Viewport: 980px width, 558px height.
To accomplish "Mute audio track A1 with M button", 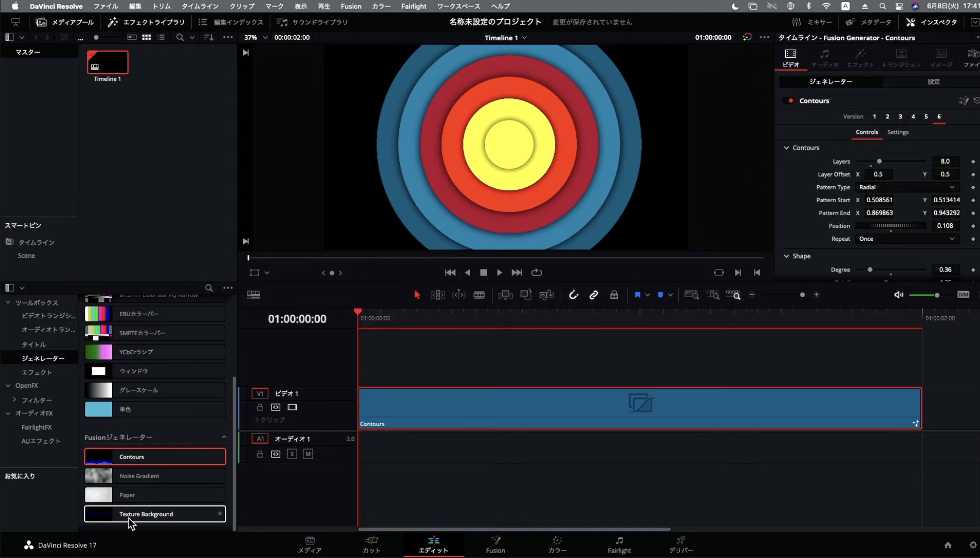I will point(308,454).
